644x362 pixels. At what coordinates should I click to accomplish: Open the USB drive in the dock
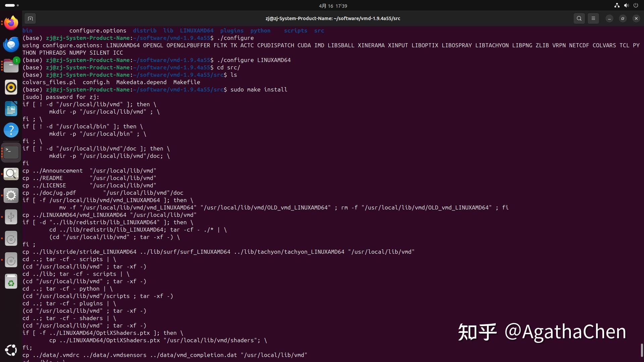click(x=11, y=217)
